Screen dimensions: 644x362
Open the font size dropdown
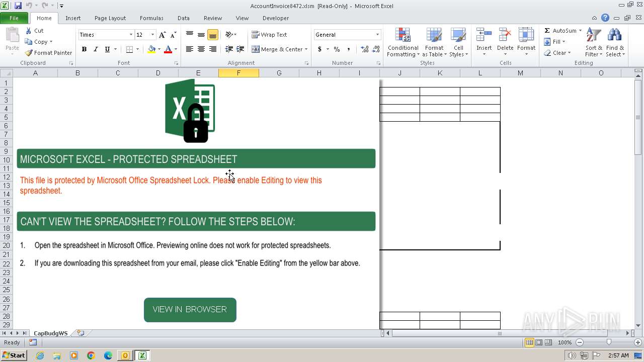point(152,35)
